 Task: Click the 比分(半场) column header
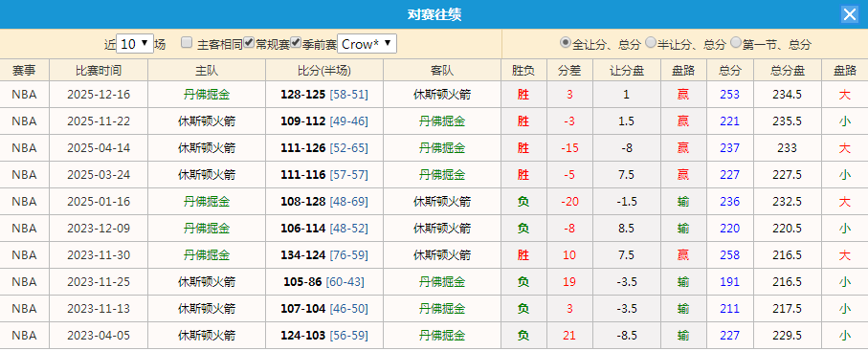click(324, 71)
